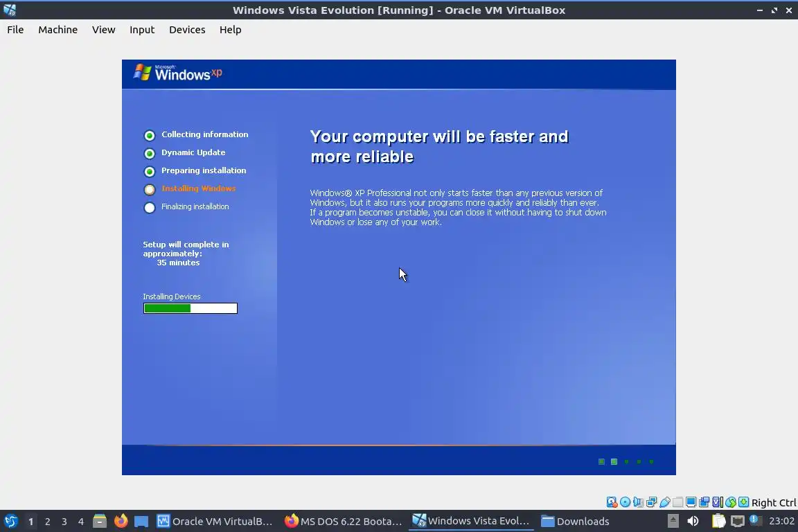Click the VirtualBox XP icon in title bar
This screenshot has width=798, height=532.
[x=10, y=10]
